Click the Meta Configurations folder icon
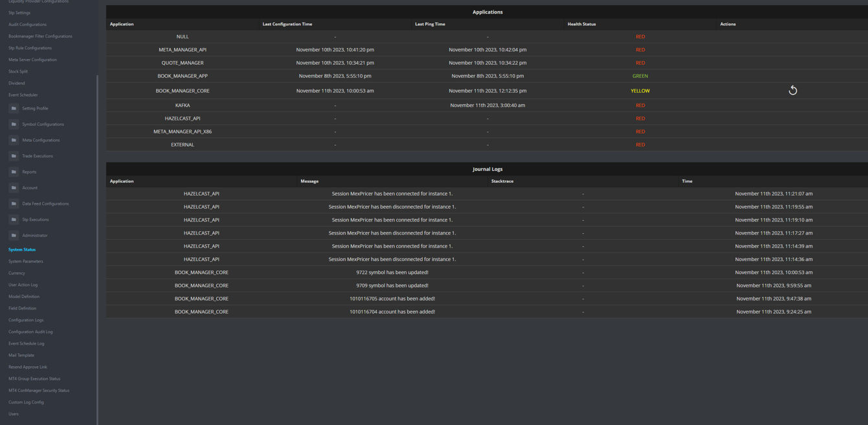The width and height of the screenshot is (868, 425). pos(14,140)
